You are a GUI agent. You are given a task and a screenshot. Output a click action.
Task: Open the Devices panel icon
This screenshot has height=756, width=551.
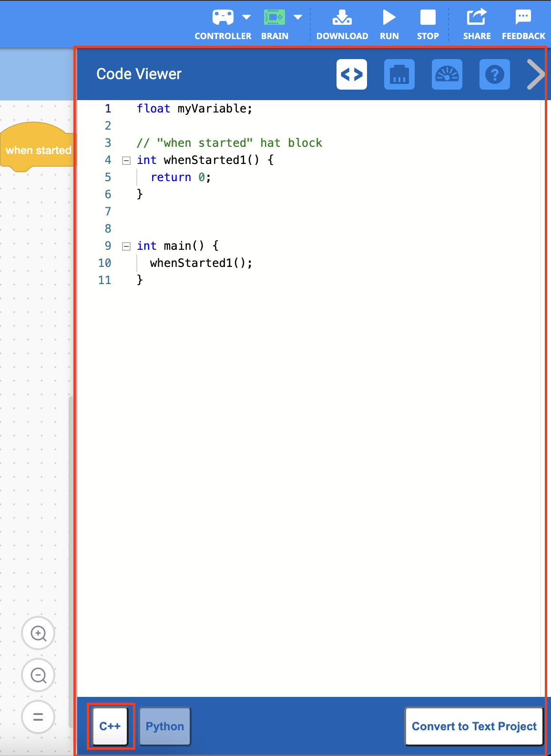(399, 74)
